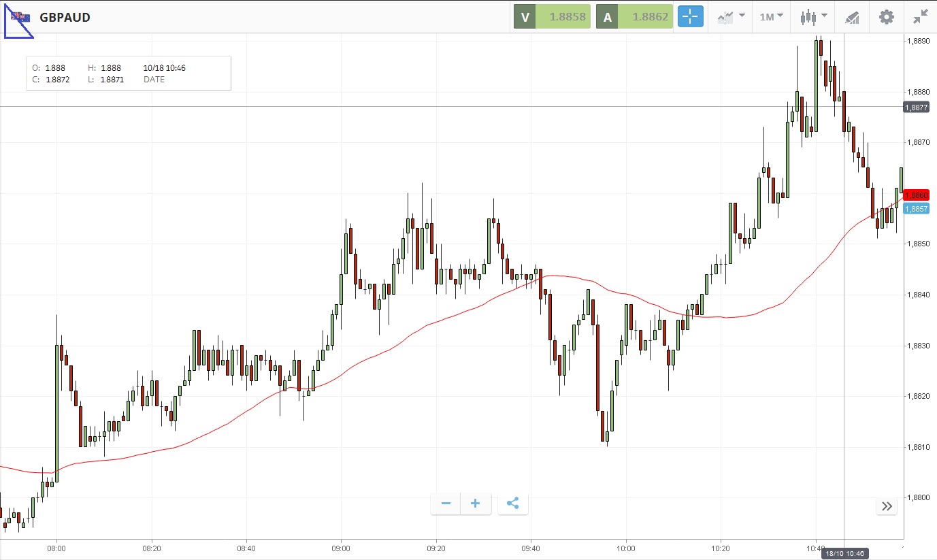Click the GBPAUD flag icon
937x560 pixels.
pyautogui.click(x=20, y=17)
